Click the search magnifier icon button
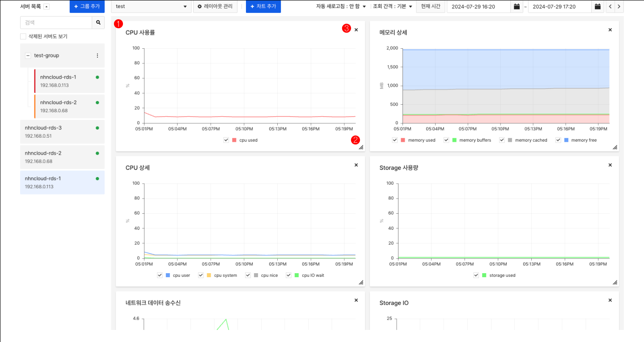 [x=98, y=23]
